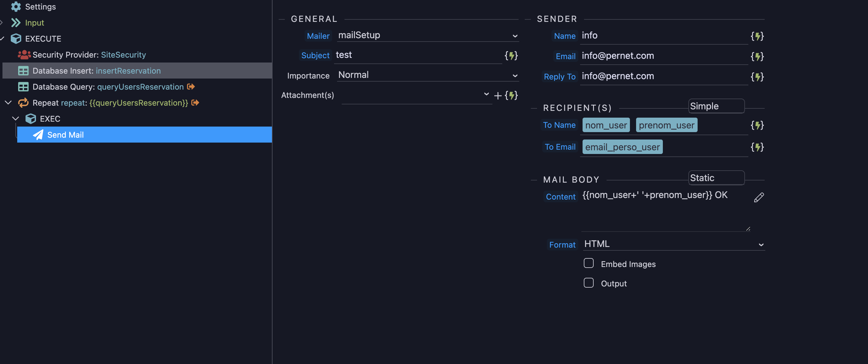
Task: Open data binding picker for To Name
Action: (x=757, y=126)
